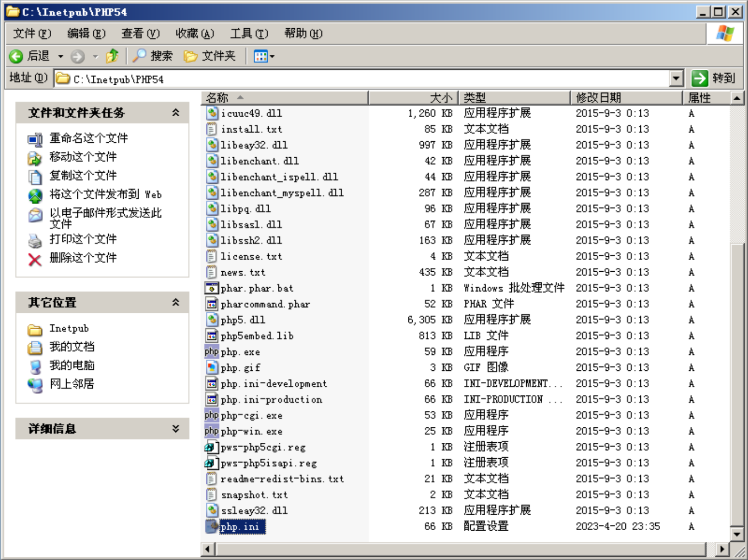Open 我的文档 icon in other places
Screen dimensions: 748x560
tap(35, 348)
